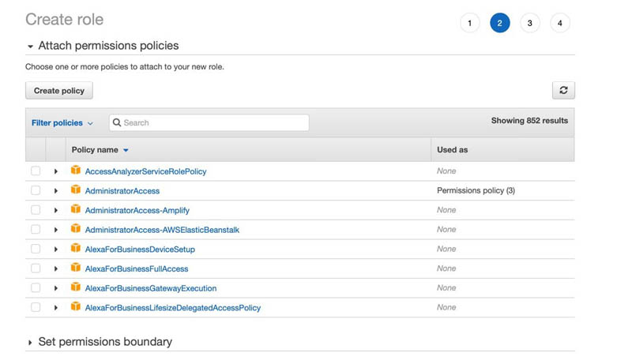This screenshot has height=364, width=632.
Task: Open the Filter policies dropdown
Action: click(62, 123)
